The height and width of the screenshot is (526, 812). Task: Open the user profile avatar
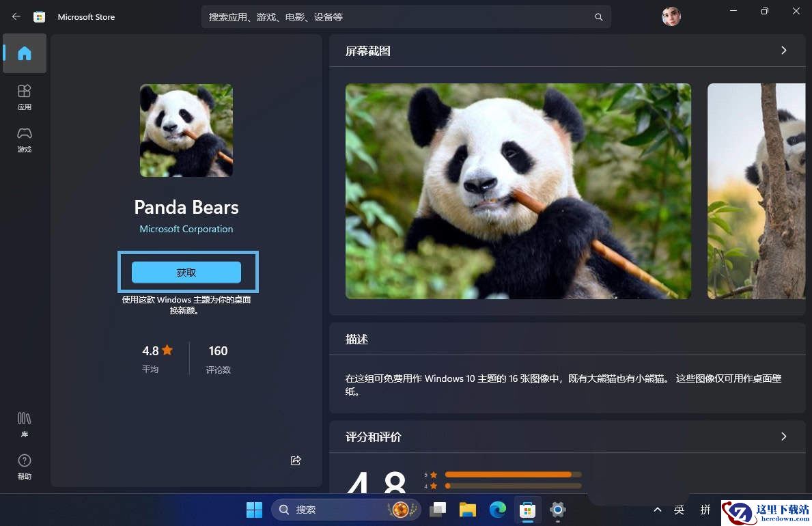pos(671,16)
